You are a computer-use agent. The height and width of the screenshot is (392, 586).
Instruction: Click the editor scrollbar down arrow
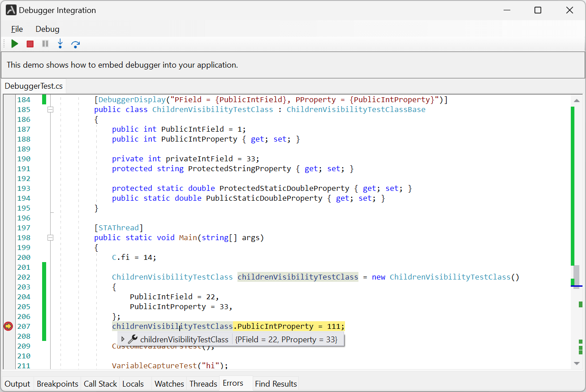[x=577, y=364]
